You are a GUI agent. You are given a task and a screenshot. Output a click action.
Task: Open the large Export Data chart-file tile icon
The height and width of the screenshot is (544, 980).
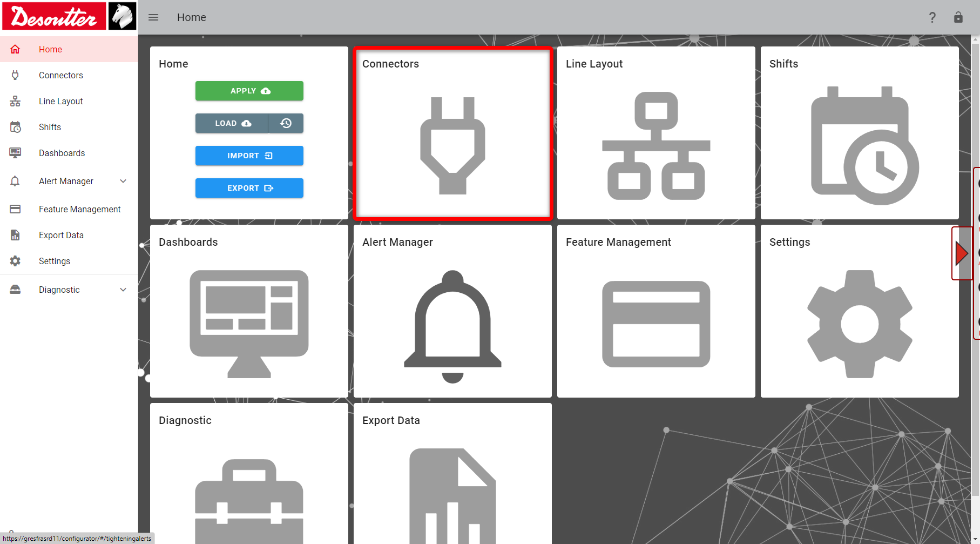[x=452, y=496]
